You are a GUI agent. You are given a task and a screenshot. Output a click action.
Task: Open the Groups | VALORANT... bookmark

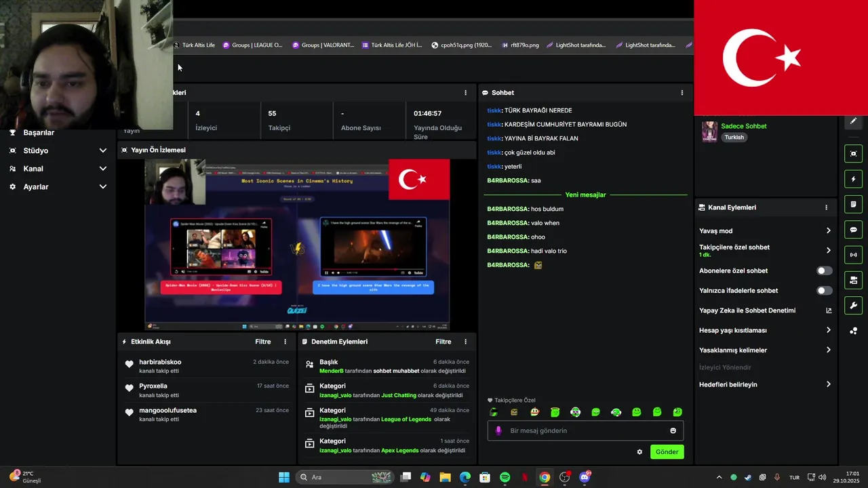pyautogui.click(x=323, y=45)
